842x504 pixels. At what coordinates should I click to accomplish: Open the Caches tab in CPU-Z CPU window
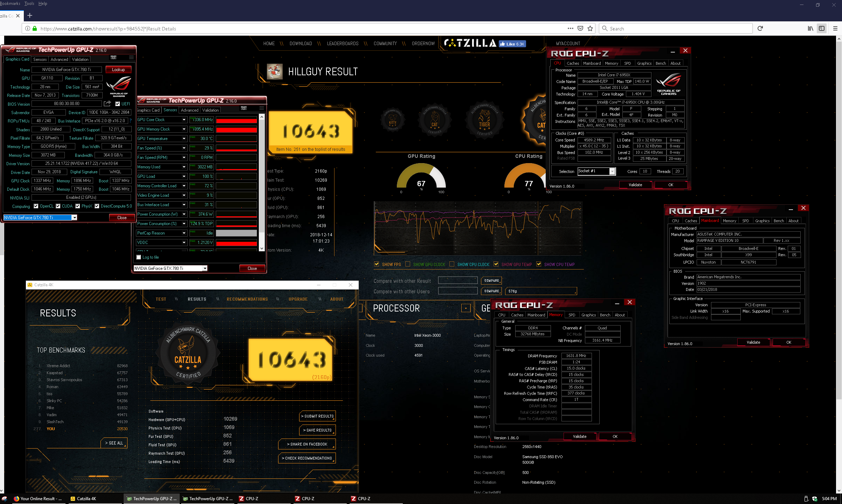(573, 63)
